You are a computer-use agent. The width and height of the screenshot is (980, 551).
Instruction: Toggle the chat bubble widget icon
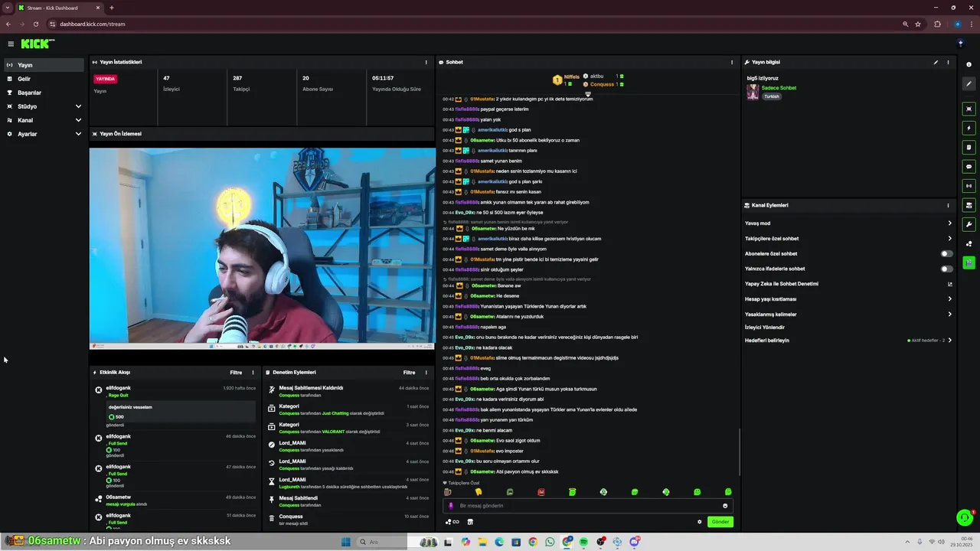coord(969,166)
